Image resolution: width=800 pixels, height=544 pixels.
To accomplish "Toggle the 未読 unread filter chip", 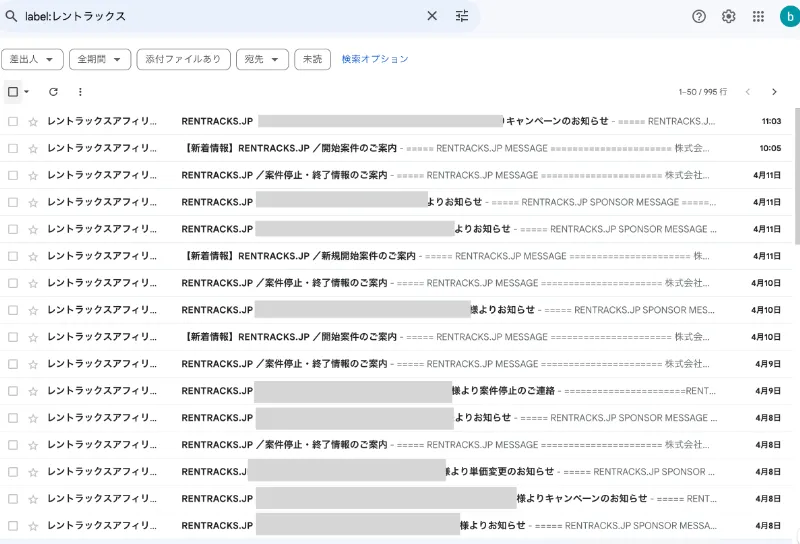I will 312,59.
